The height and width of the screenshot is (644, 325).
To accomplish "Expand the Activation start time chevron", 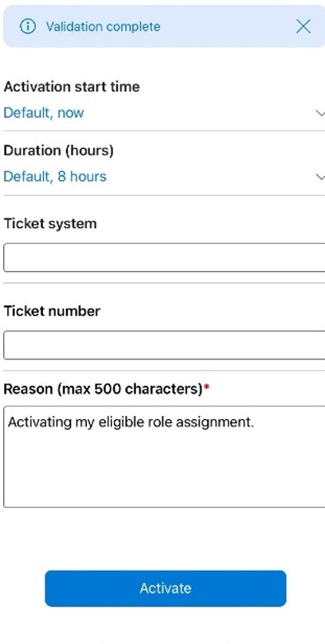I will (320, 113).
